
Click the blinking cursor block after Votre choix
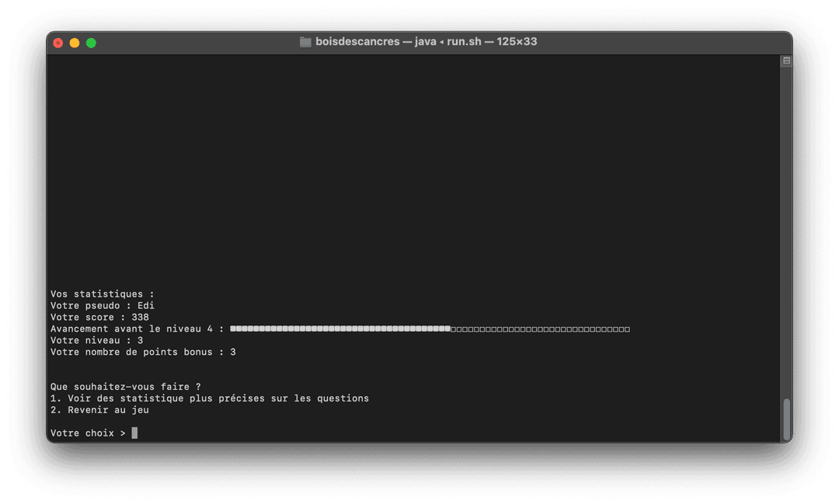(134, 433)
